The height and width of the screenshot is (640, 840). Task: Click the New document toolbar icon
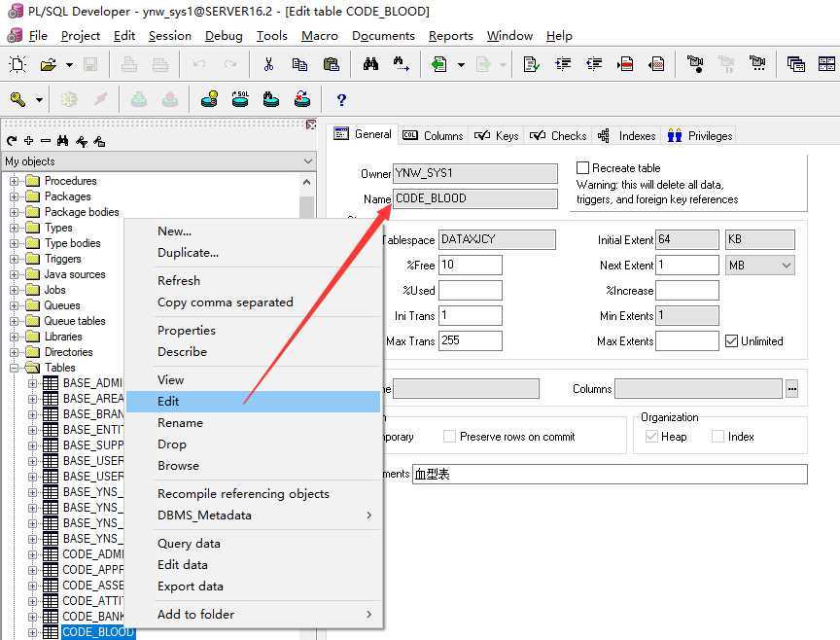point(17,64)
